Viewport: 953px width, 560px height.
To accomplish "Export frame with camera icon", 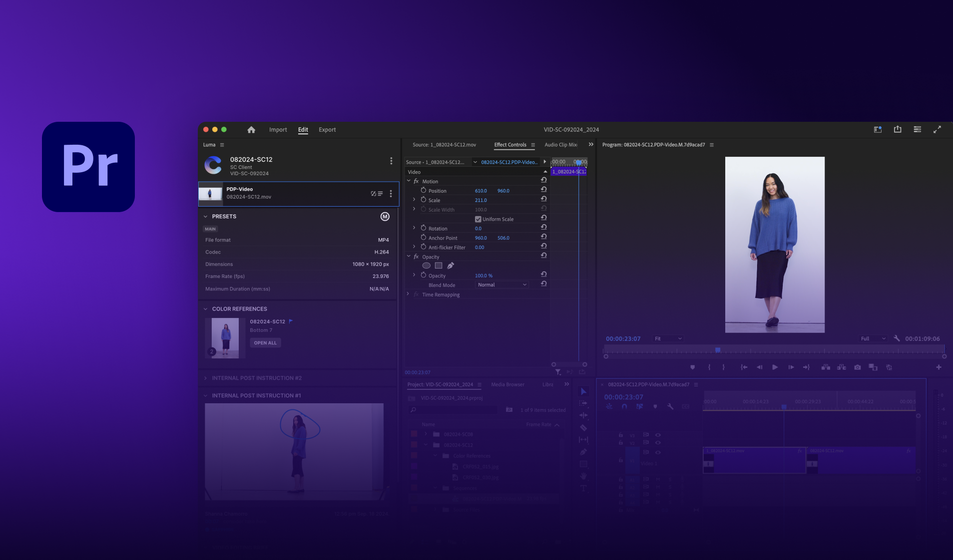I will pos(858,367).
